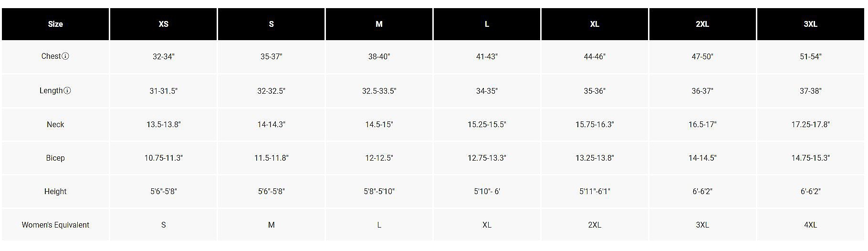Click the 4XL women's equivalent cell
The width and height of the screenshot is (868, 251).
[x=810, y=225]
